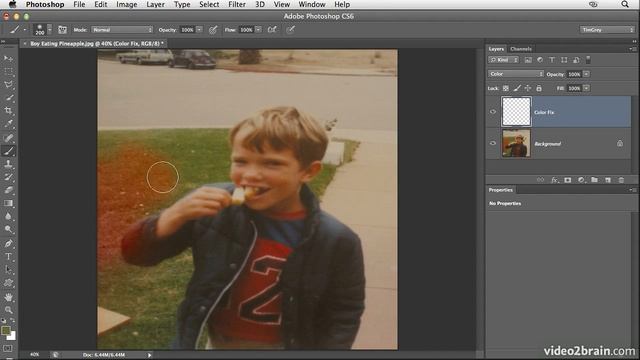Toggle Quick Mask mode icon
The height and width of the screenshot is (360, 640).
click(x=8, y=349)
